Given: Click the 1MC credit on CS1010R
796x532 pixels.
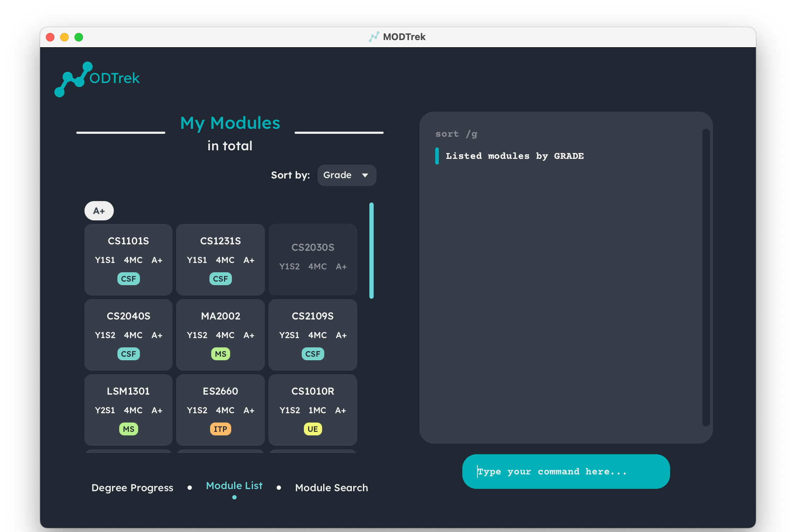Looking at the screenshot, I should (x=317, y=410).
